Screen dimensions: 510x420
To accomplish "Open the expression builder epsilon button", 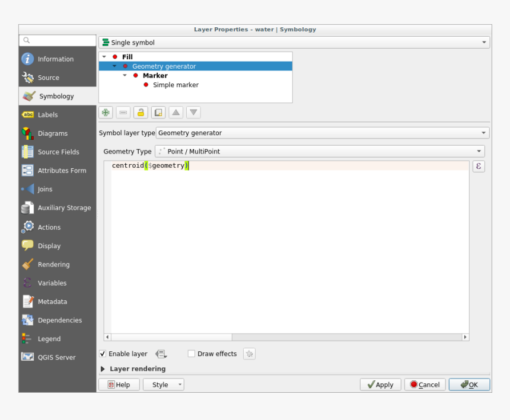I will pyautogui.click(x=479, y=166).
